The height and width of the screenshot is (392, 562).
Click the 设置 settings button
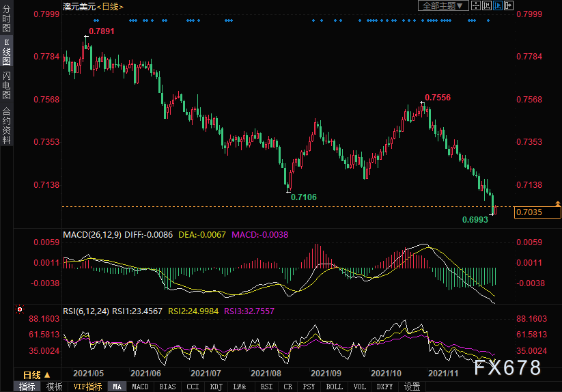tap(412, 387)
